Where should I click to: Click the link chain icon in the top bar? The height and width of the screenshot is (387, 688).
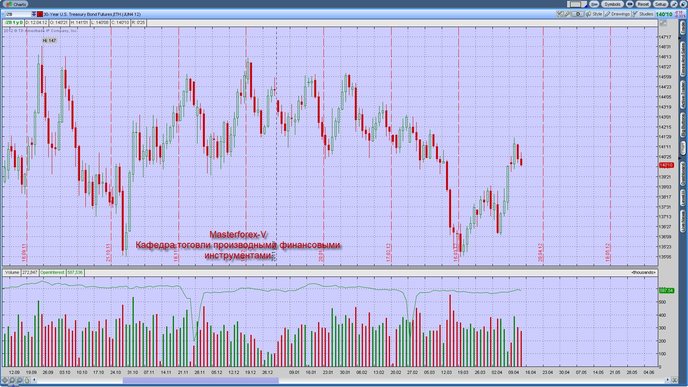tap(630, 4)
